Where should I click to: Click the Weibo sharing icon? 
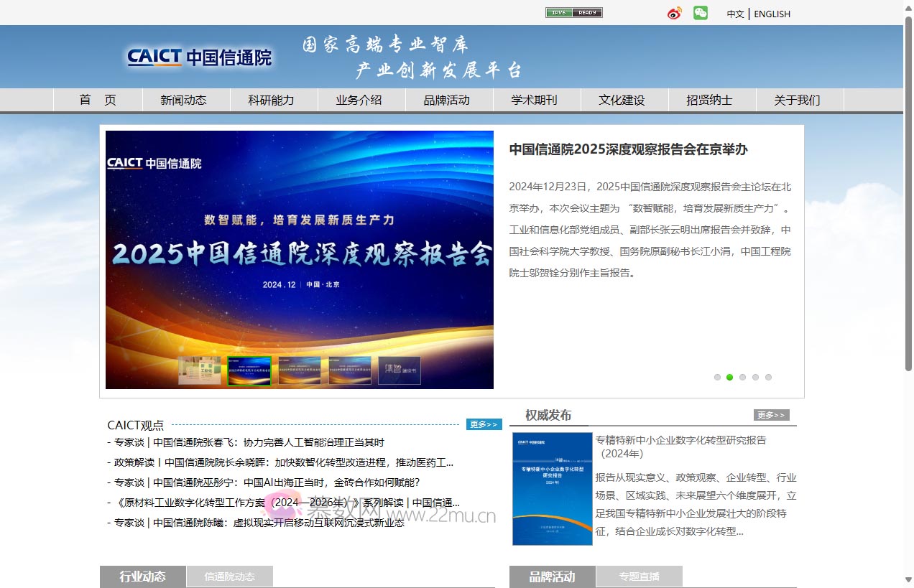(x=674, y=13)
